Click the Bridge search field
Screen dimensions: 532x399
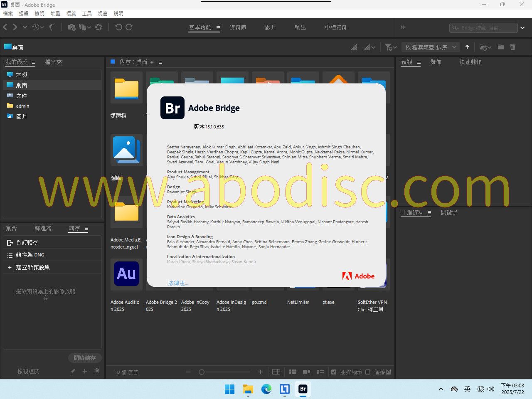483,28
